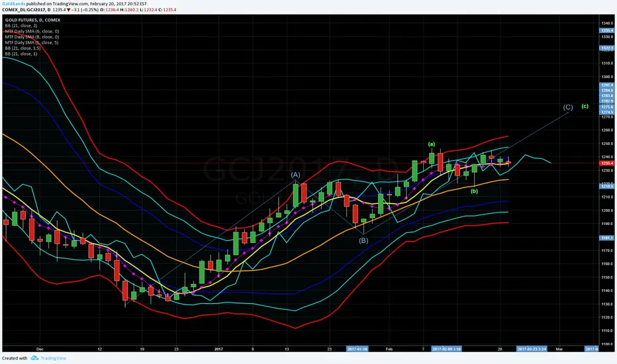This screenshot has height=364, width=617.
Task: Open the TradingView link in footer
Action: click(x=53, y=358)
